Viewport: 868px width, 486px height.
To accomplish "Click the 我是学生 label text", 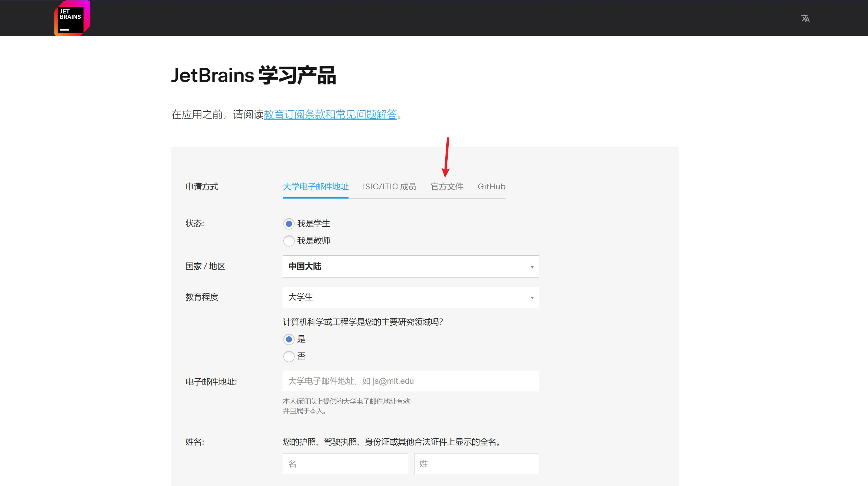I will [313, 224].
